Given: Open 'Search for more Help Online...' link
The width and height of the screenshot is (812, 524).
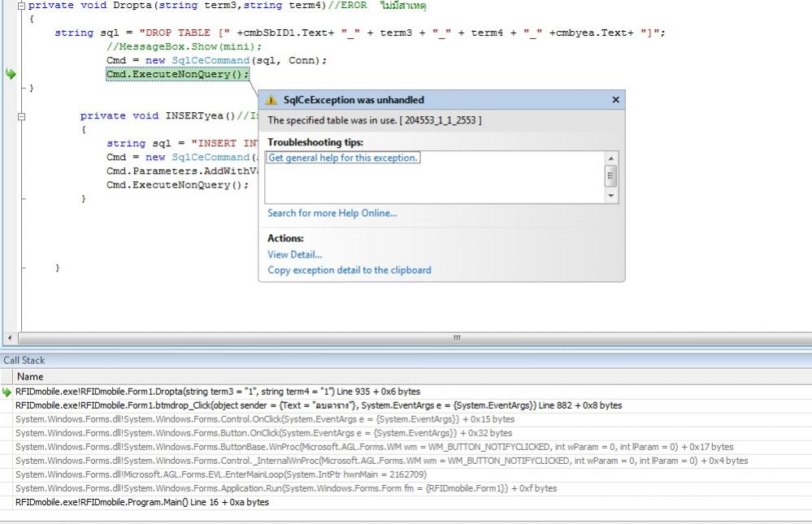Looking at the screenshot, I should pos(332,214).
